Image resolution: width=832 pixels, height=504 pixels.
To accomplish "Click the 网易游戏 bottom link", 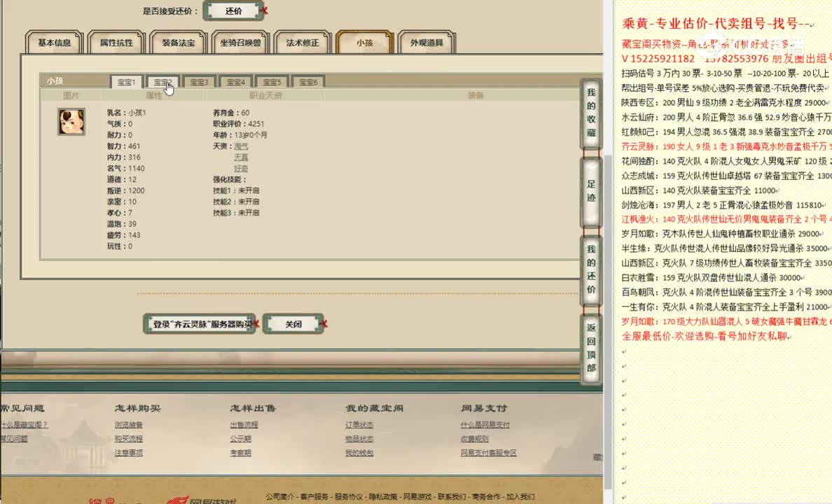I will [417, 496].
